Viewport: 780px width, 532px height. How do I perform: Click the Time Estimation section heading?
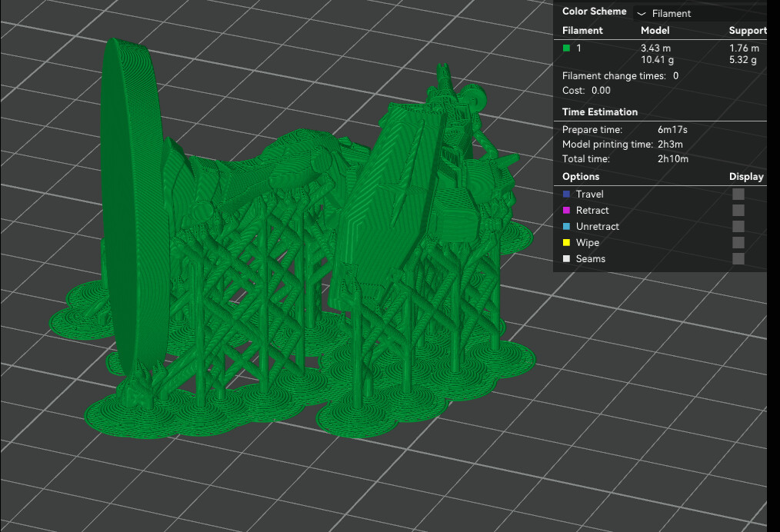600,112
